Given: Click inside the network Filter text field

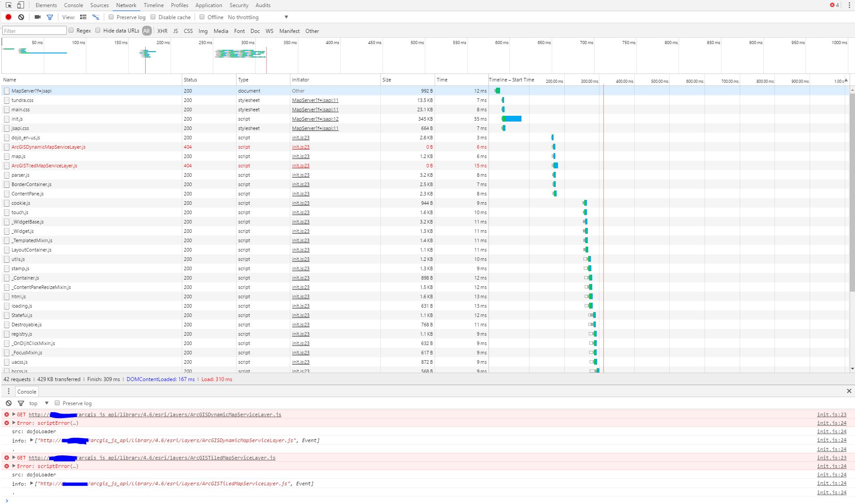Looking at the screenshot, I should (x=34, y=30).
